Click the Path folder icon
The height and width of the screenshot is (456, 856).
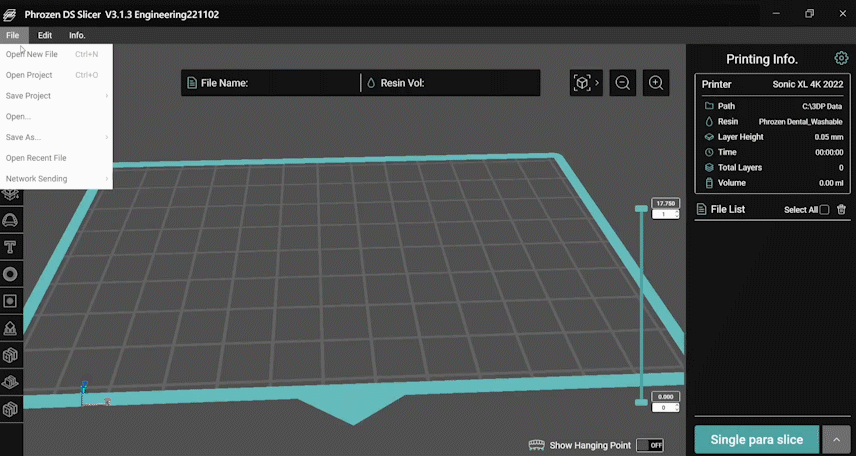709,106
